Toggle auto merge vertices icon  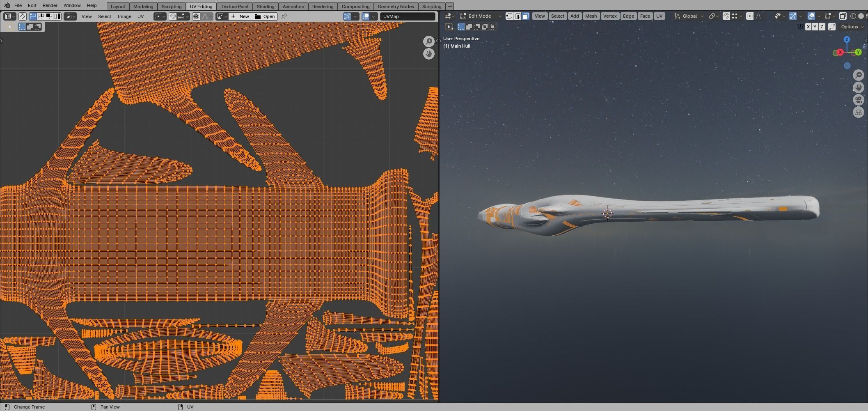pyautogui.click(x=832, y=27)
